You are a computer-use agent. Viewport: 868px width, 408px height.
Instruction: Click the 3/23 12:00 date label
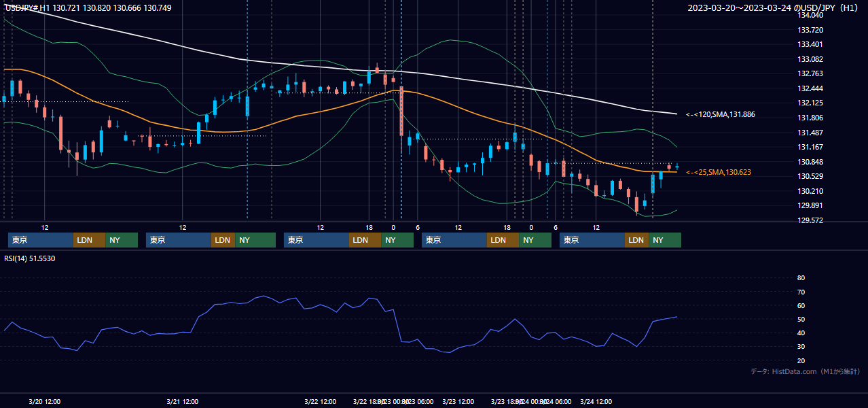click(458, 402)
